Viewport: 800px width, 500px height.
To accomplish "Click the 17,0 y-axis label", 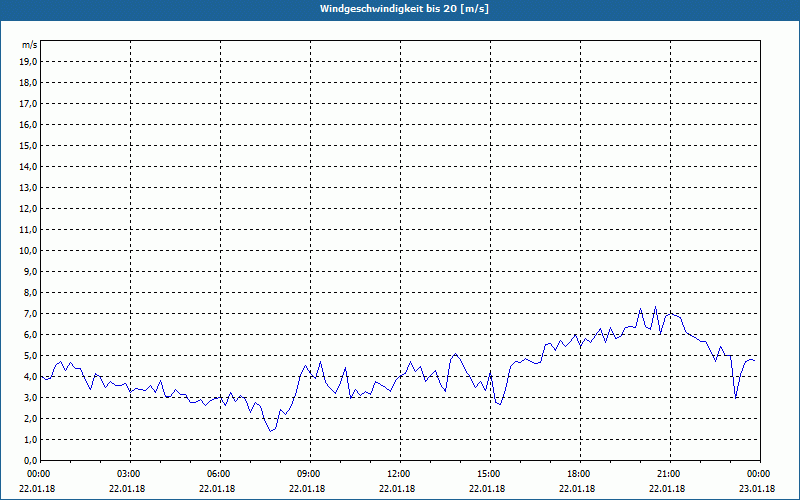I will pos(28,104).
